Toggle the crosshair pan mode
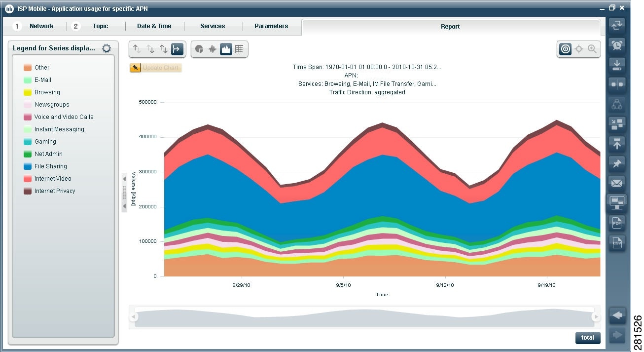Screen dimensions: 644x352 click(x=578, y=49)
